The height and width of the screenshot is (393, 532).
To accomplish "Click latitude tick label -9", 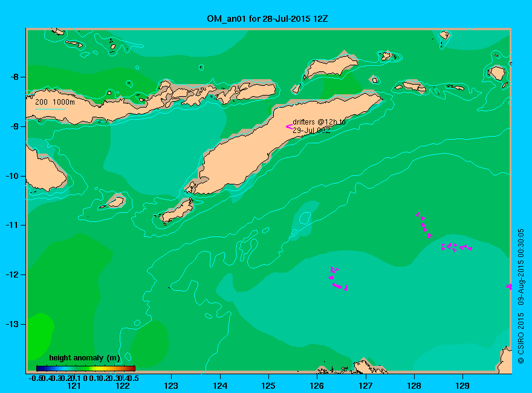I will (15, 126).
